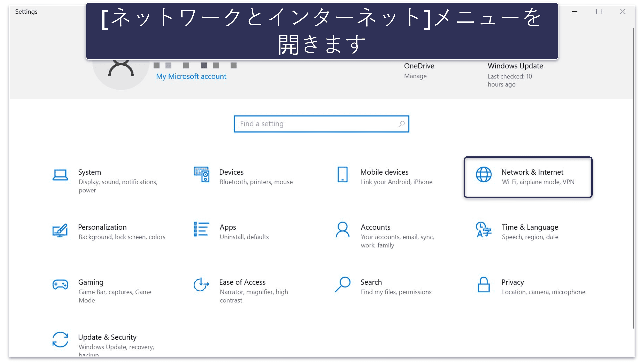Select the Apps category title
Viewport: 644px width, 362px height.
[x=228, y=227]
